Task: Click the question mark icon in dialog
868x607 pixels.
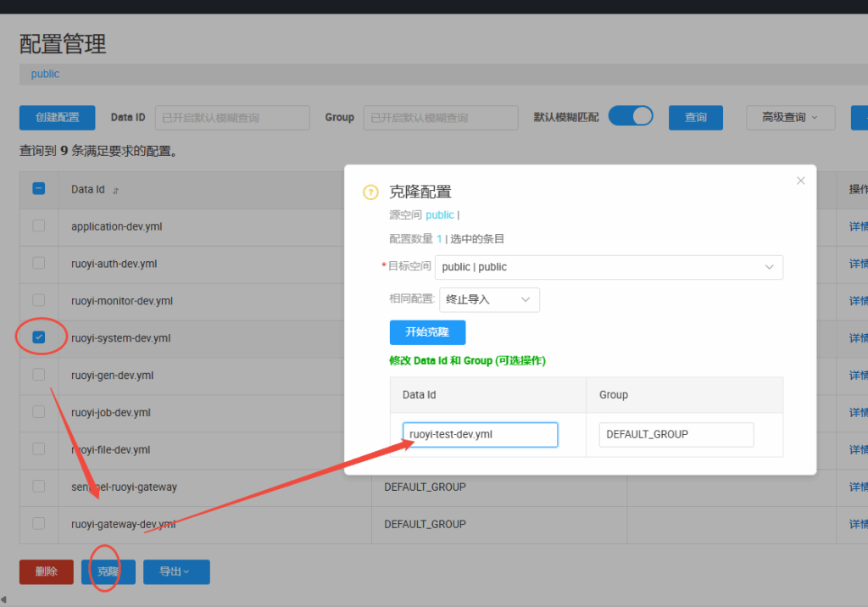Action: tap(370, 192)
